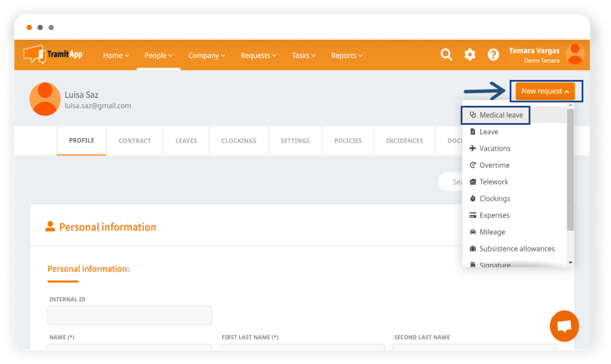
Task: Select Medical leave from dropdown list
Action: click(501, 115)
